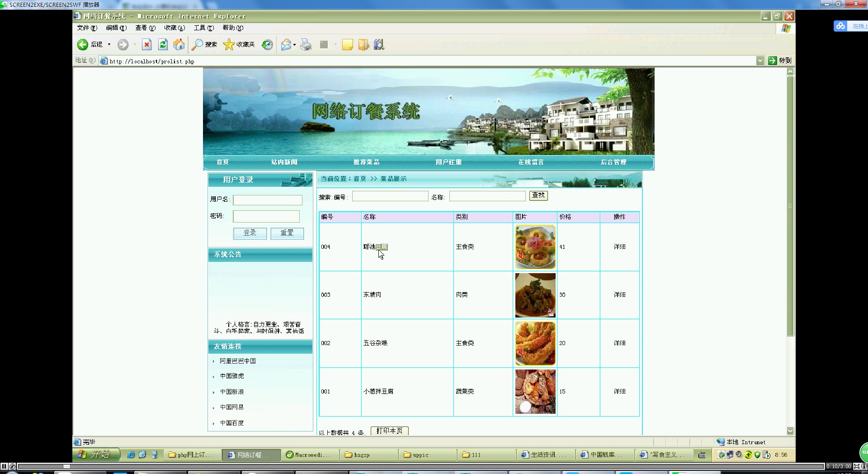Click the 小葱拌豆腐 dish thumbnail
Viewport: 868px width, 474px height.
point(535,392)
